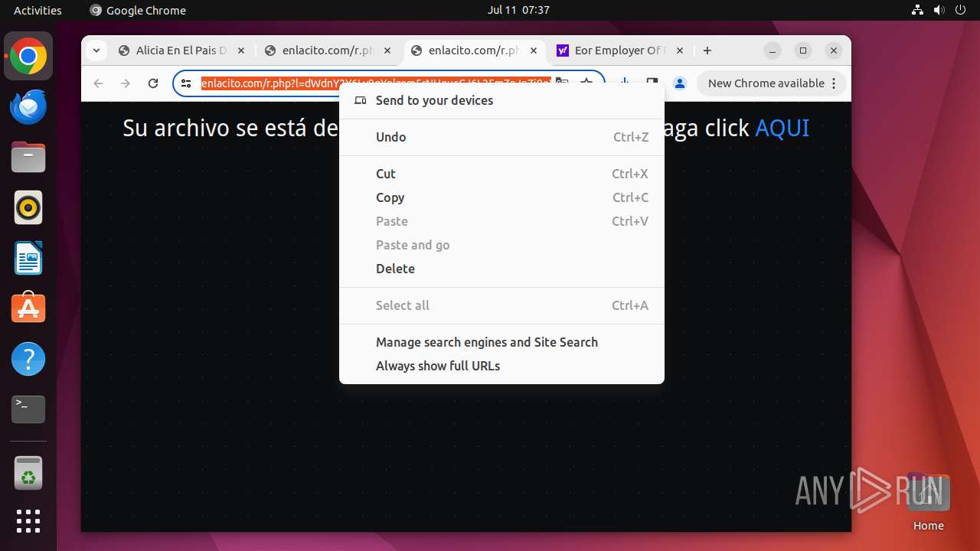Close the active enlacito.com tab
The height and width of the screenshot is (551, 980).
(534, 51)
